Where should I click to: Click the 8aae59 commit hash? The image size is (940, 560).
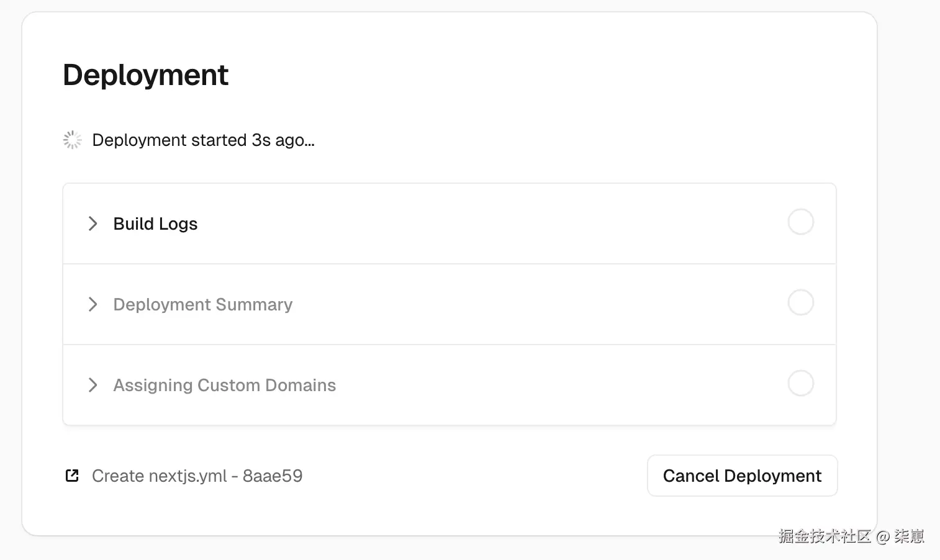coord(273,476)
